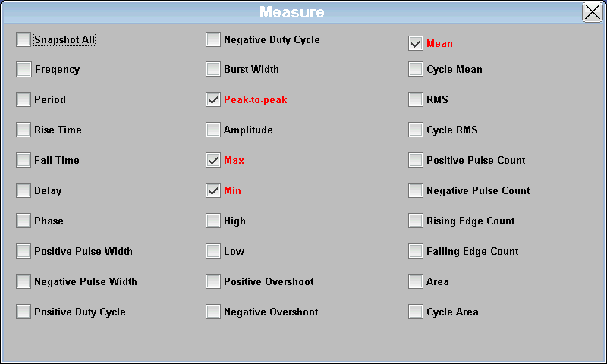Tick the Rise Time checkbox
This screenshot has height=364, width=607.
point(24,130)
